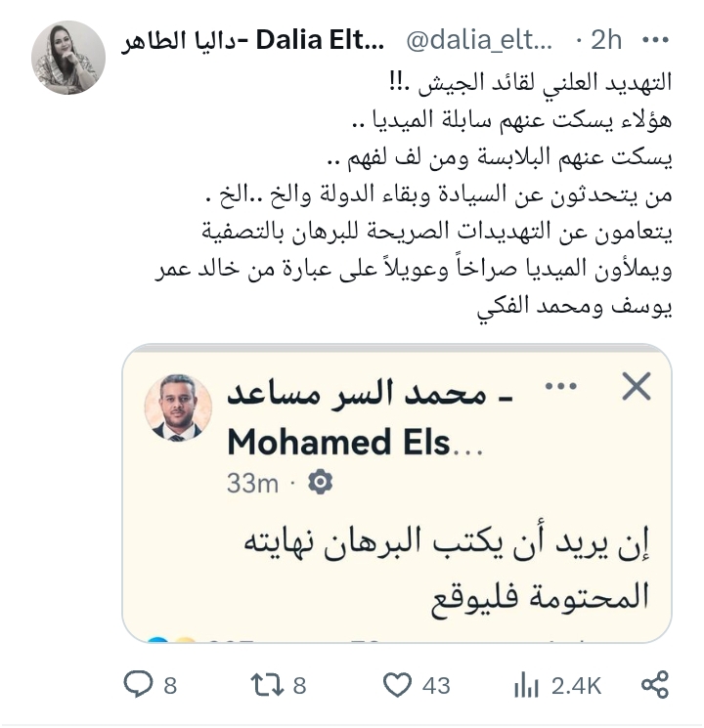
Task: Open the 2h post timestamp
Action: [x=606, y=41]
